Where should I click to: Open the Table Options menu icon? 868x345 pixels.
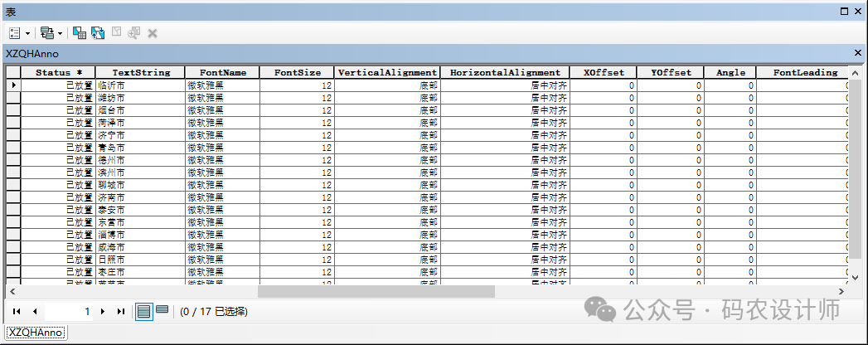click(x=15, y=33)
